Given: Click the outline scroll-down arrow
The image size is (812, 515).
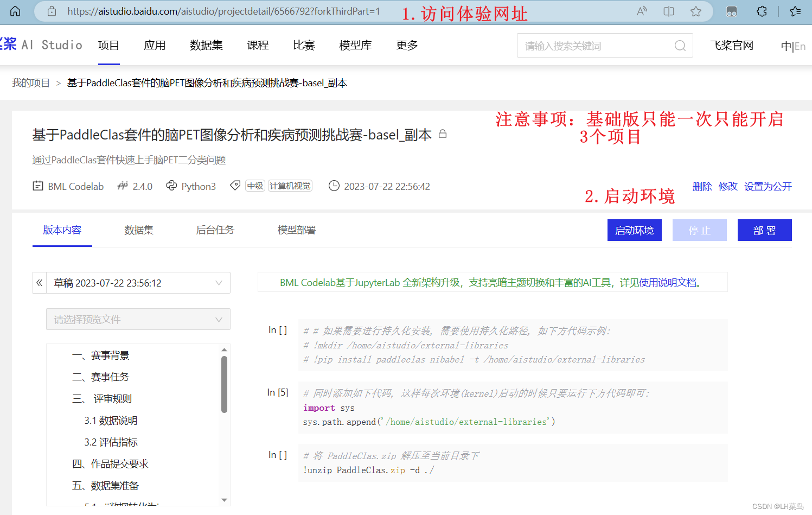Looking at the screenshot, I should [224, 500].
